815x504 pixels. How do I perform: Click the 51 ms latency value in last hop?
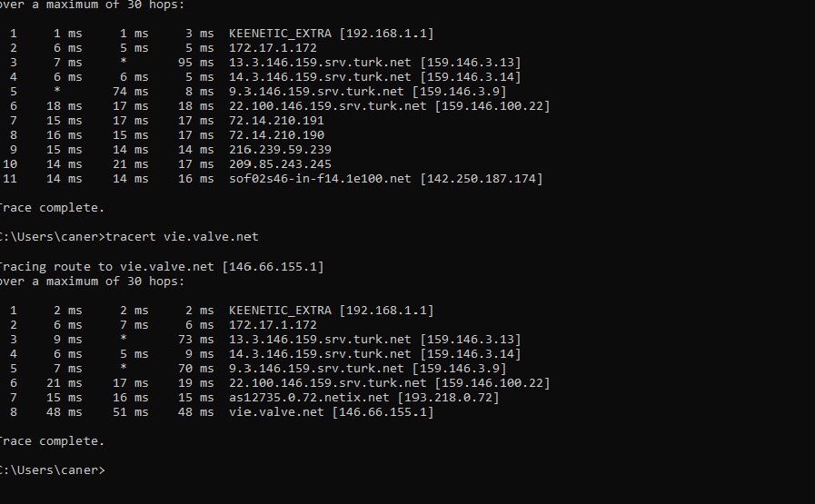[x=131, y=412]
